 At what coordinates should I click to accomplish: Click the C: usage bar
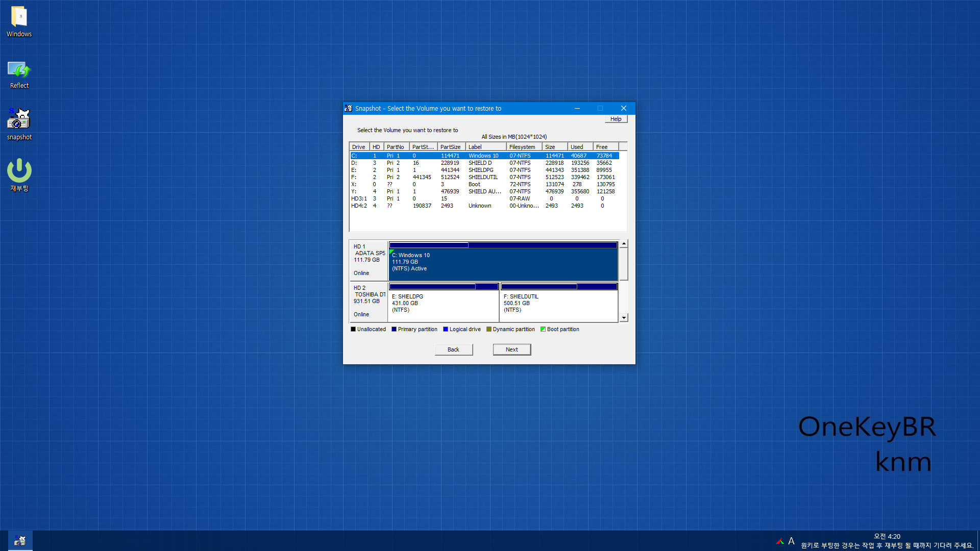(503, 245)
